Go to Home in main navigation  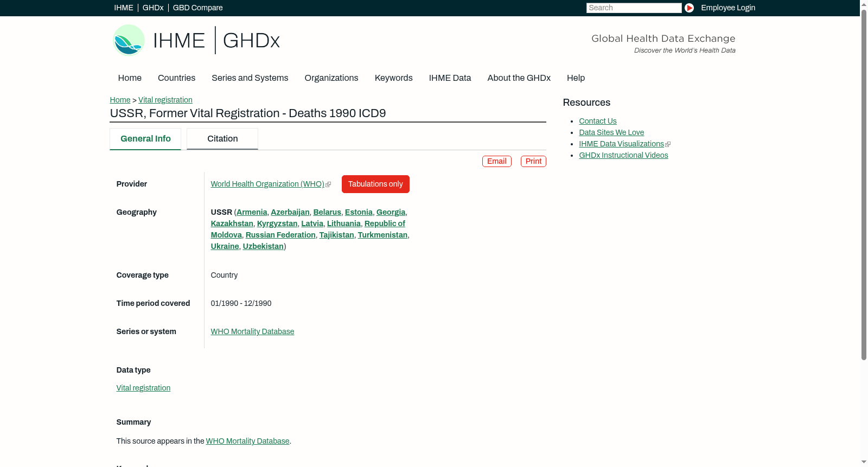pos(130,78)
